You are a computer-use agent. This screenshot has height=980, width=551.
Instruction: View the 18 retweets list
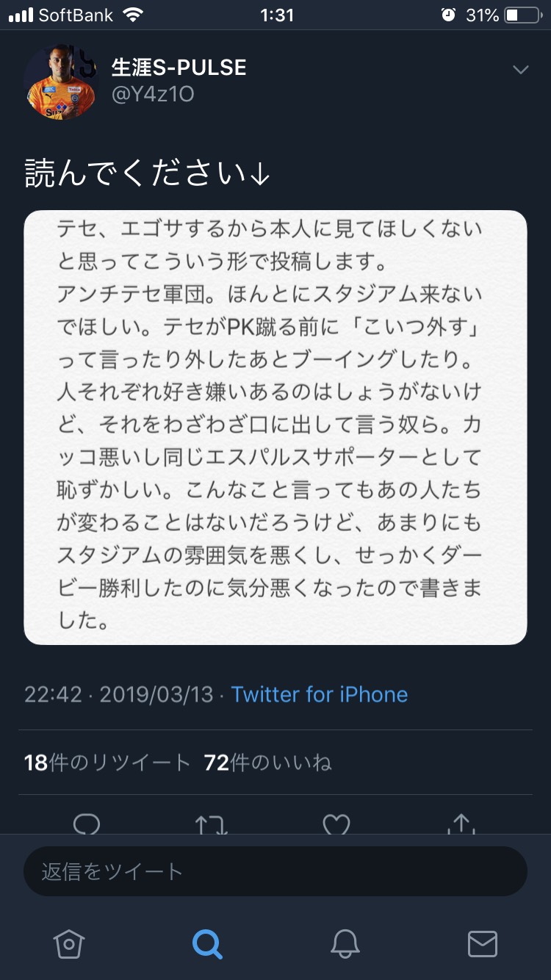[107, 763]
